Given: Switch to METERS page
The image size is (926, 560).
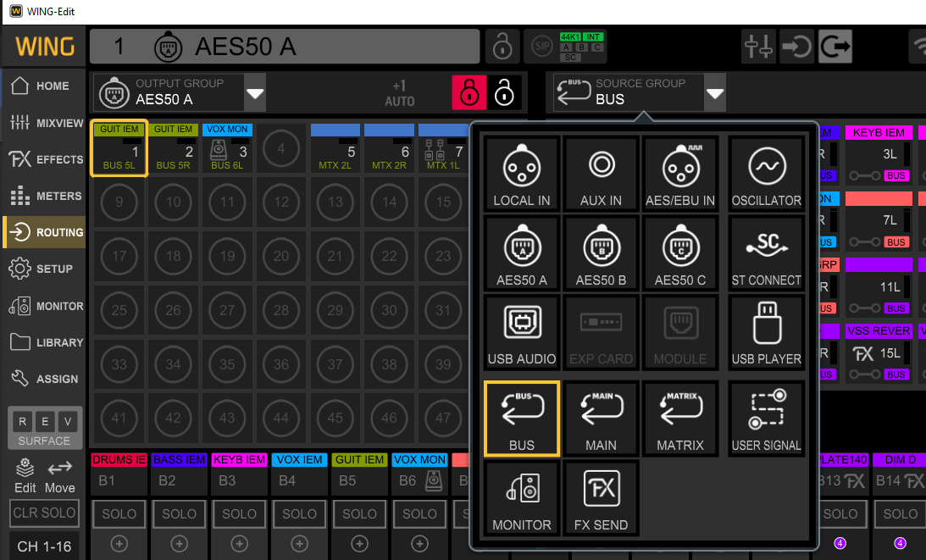Looking at the screenshot, I should 44,196.
